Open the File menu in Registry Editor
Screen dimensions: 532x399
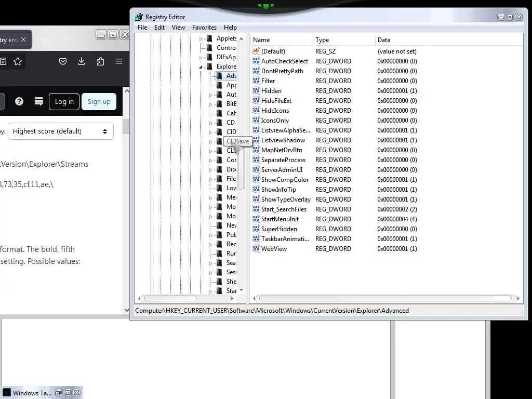(x=142, y=28)
